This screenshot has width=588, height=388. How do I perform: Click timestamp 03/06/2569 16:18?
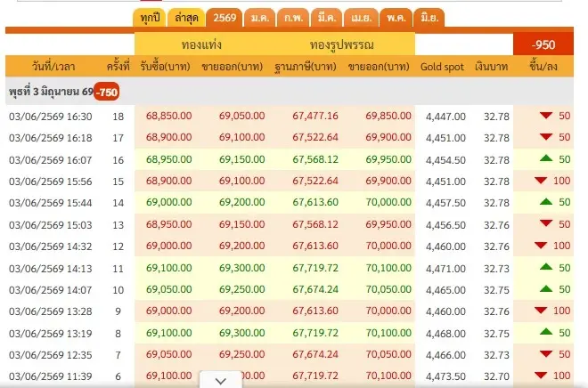(51, 138)
